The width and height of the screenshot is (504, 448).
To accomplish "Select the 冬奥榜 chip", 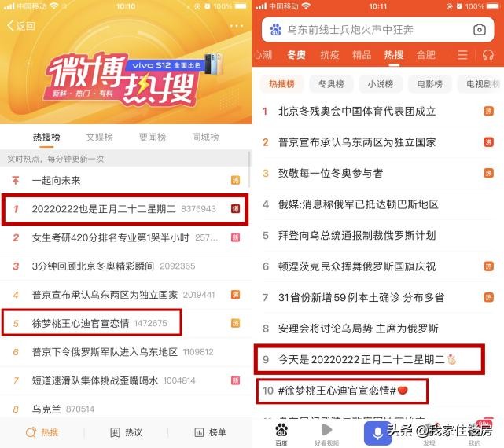I will pos(331,84).
